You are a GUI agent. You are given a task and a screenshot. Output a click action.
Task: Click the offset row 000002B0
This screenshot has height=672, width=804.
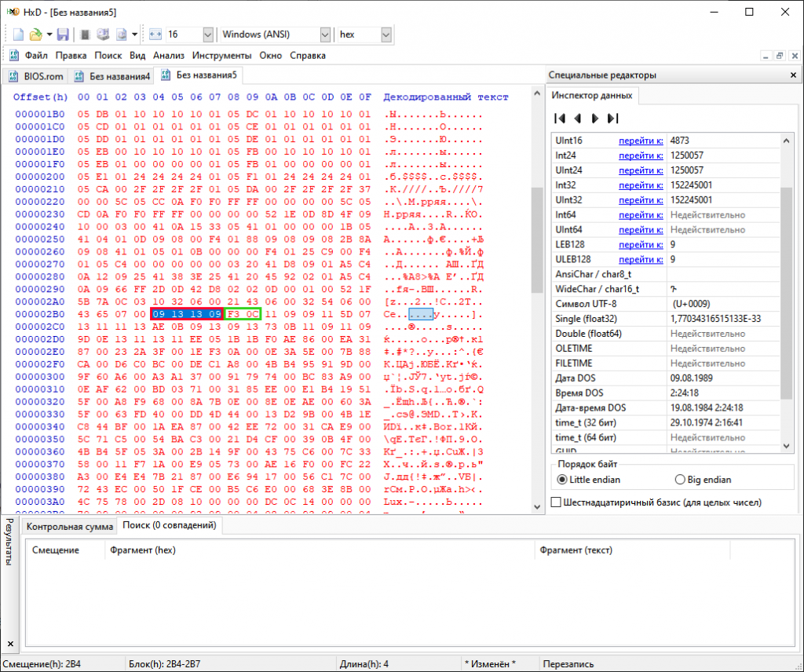pyautogui.click(x=40, y=314)
